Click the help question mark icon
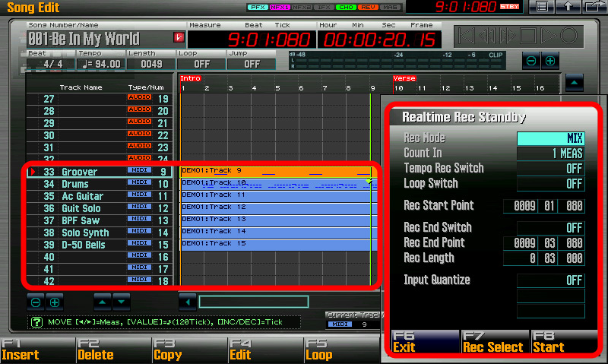This screenshot has height=364, width=608. 36,322
